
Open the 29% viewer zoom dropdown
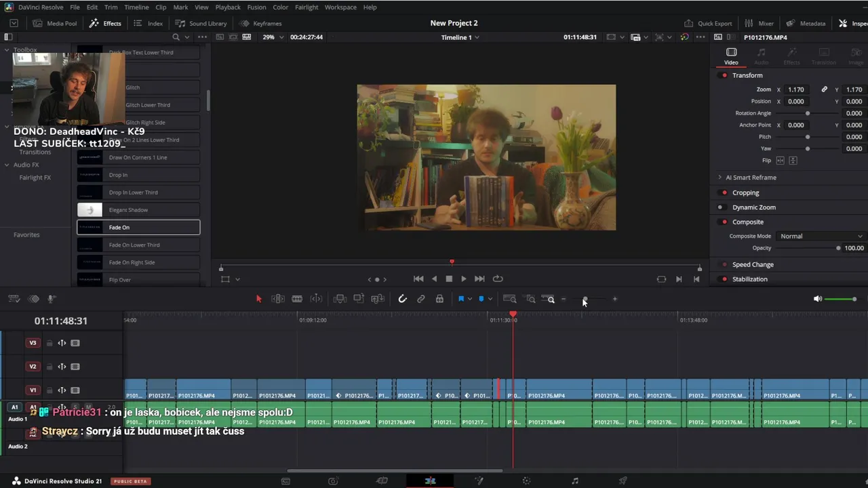[273, 37]
